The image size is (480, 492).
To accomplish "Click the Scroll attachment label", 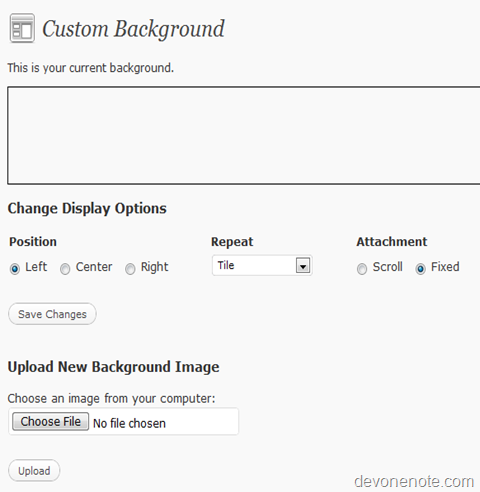I will point(388,267).
